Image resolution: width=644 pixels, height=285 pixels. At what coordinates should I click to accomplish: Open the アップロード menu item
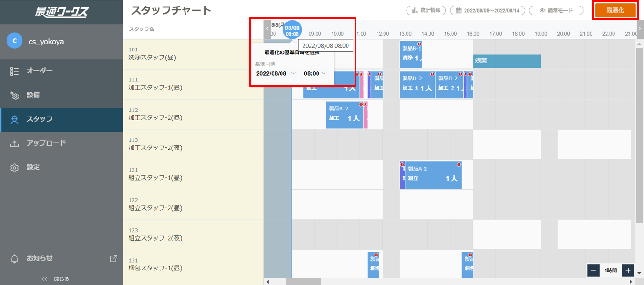point(61,143)
